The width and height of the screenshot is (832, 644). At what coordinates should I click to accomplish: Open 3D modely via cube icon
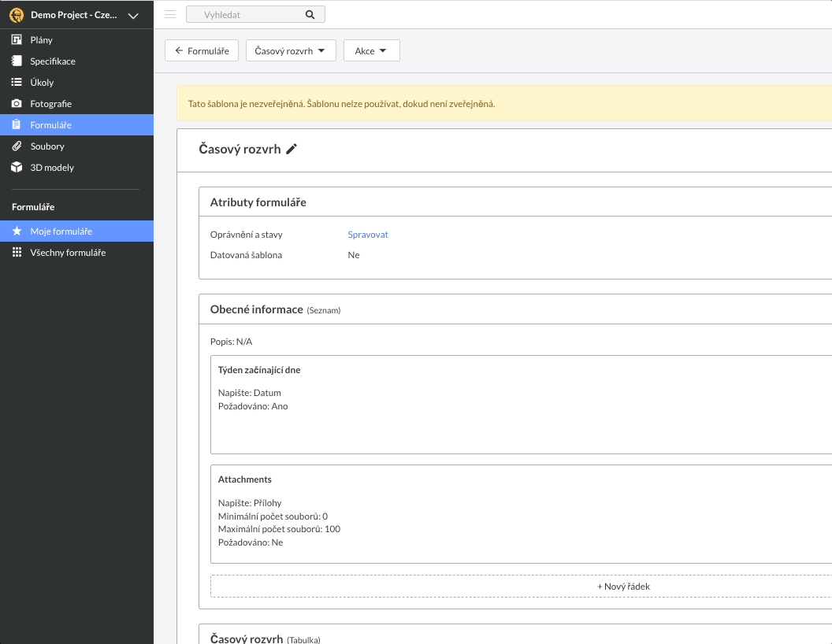17,168
